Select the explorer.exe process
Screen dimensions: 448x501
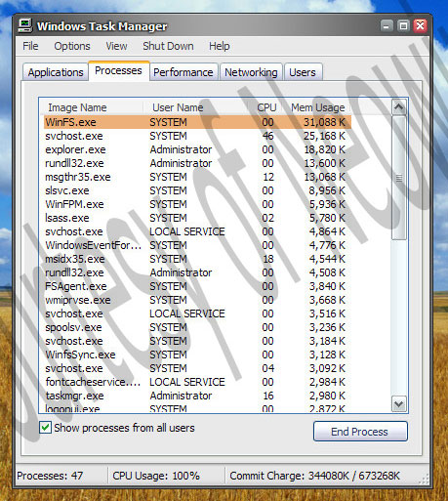click(x=197, y=149)
